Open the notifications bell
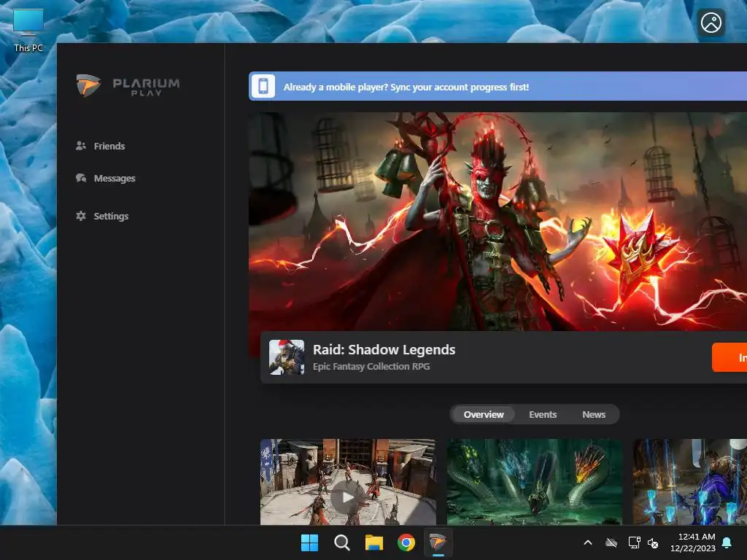This screenshot has width=747, height=560. (x=727, y=542)
